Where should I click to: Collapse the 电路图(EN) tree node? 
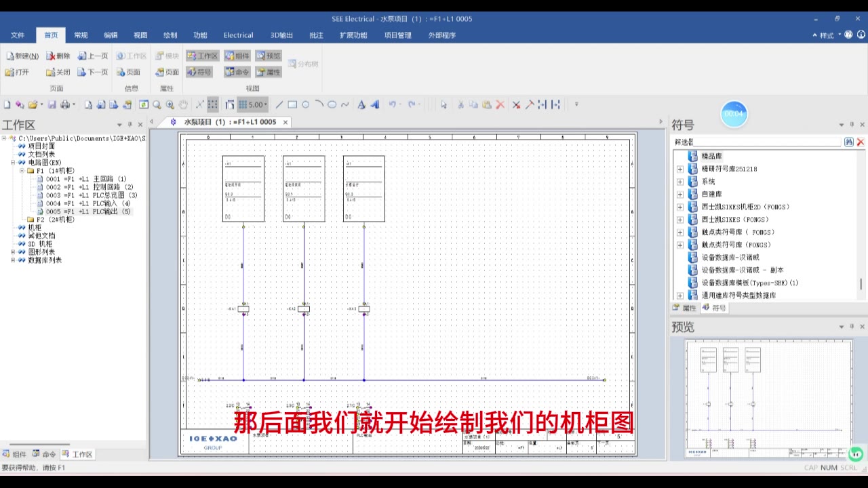coord(13,163)
